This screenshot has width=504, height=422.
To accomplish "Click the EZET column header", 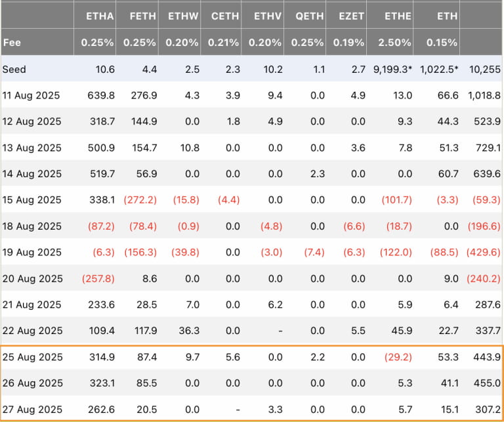I will (351, 16).
